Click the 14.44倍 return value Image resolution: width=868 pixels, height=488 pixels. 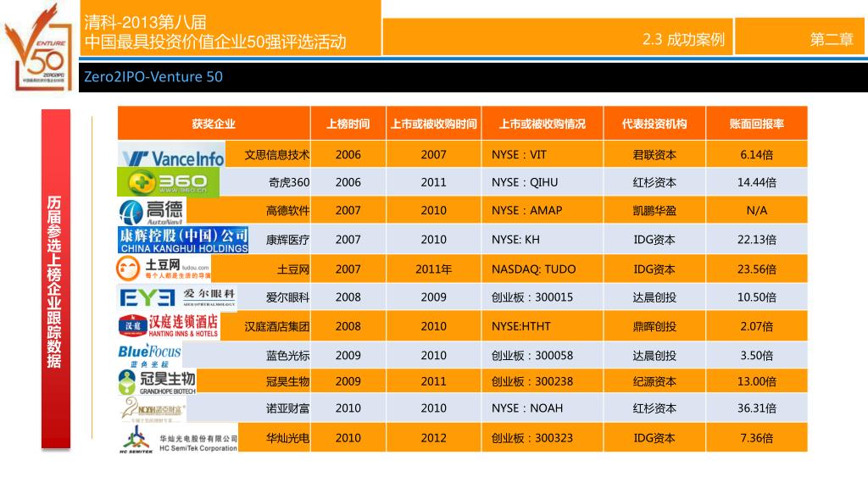pyautogui.click(x=757, y=182)
